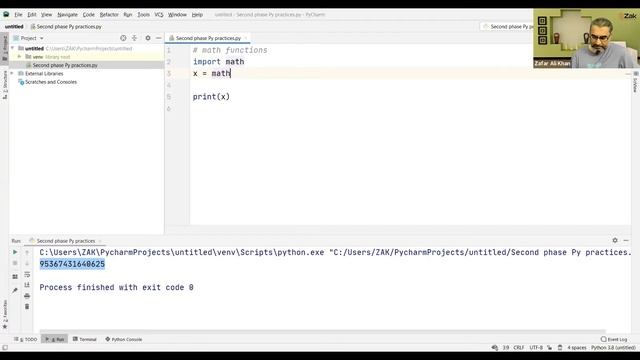Click the restore layout icon in Run panel
Viewport: 640px width, 360px height.
click(x=15, y=277)
